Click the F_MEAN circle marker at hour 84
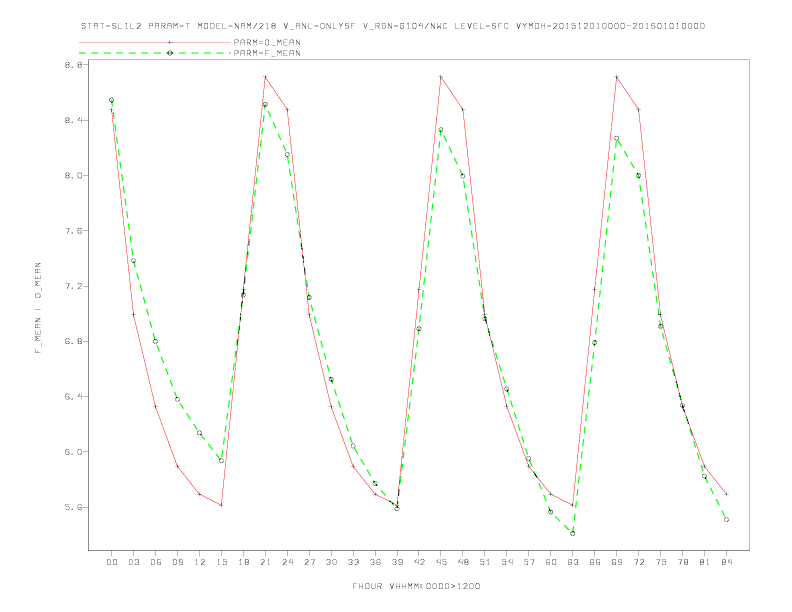The width and height of the screenshot is (792, 612). pos(726,520)
